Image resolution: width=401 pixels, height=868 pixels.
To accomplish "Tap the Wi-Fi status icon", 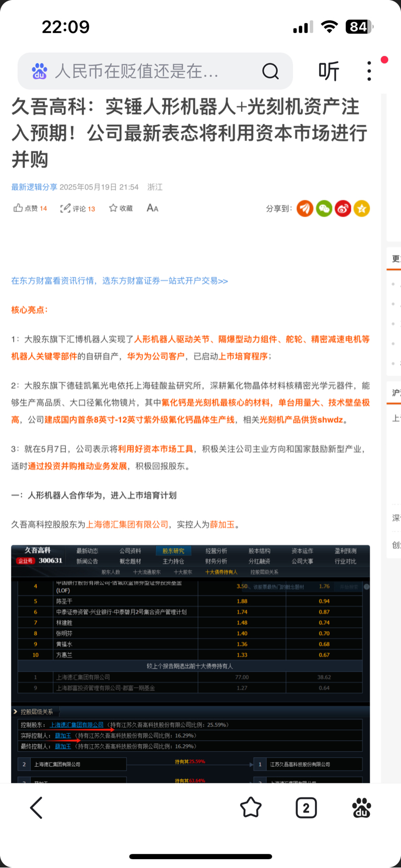I will pos(329,27).
